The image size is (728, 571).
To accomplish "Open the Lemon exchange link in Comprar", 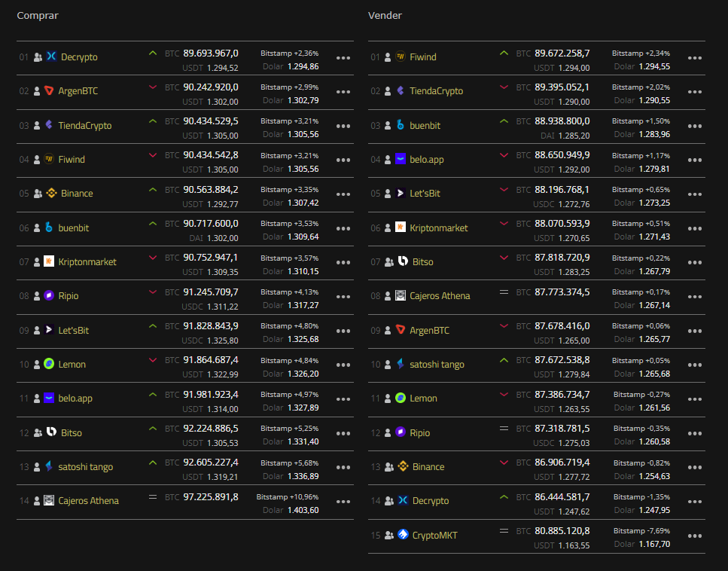I will (72, 365).
